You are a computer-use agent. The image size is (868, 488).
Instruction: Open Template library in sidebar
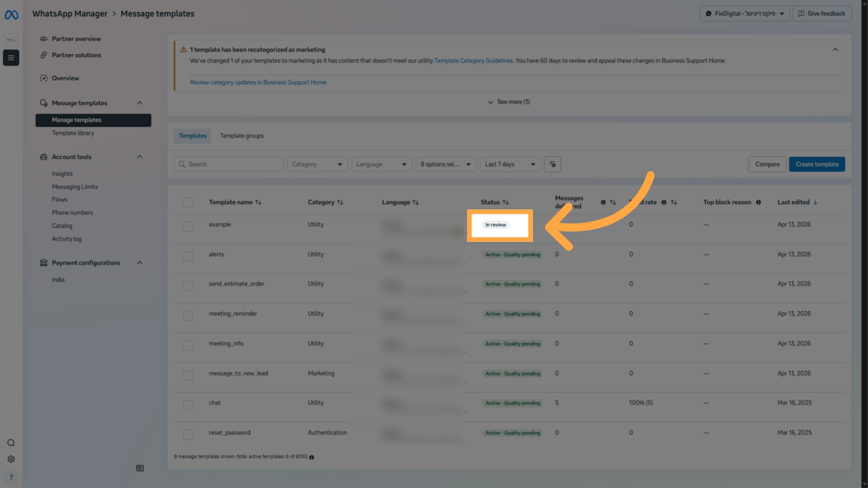pyautogui.click(x=73, y=133)
